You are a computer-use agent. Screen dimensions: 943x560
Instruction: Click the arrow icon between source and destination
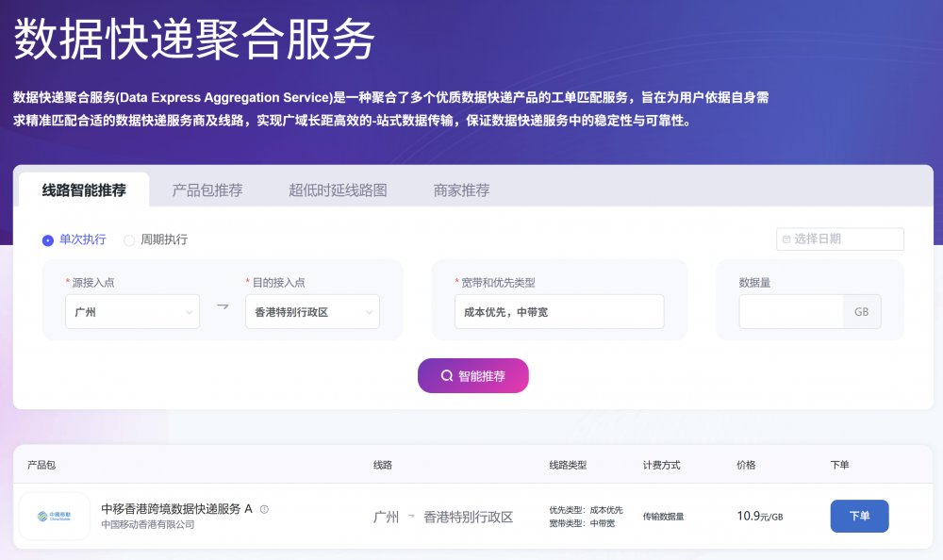coord(223,306)
